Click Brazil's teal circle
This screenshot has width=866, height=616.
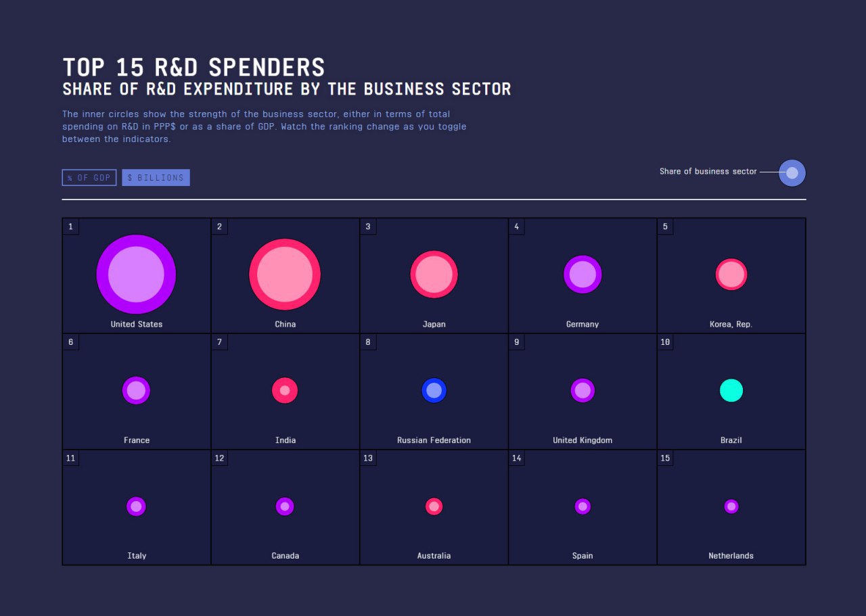(x=731, y=390)
